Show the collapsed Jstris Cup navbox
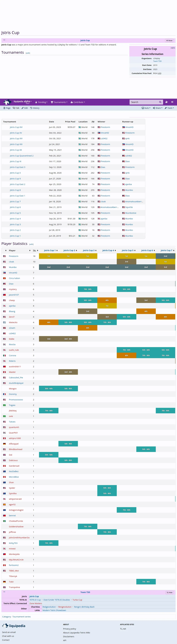 169,41
